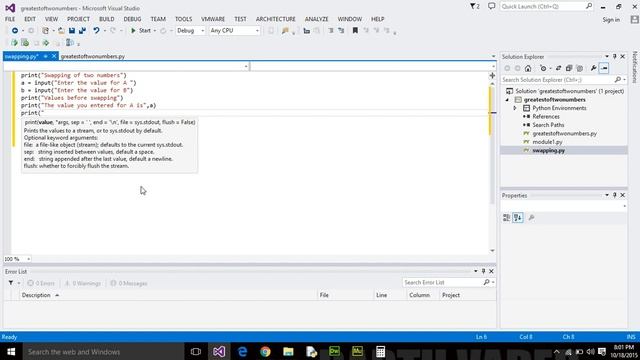
Task: Open the FILE menu
Action: (x=10, y=19)
